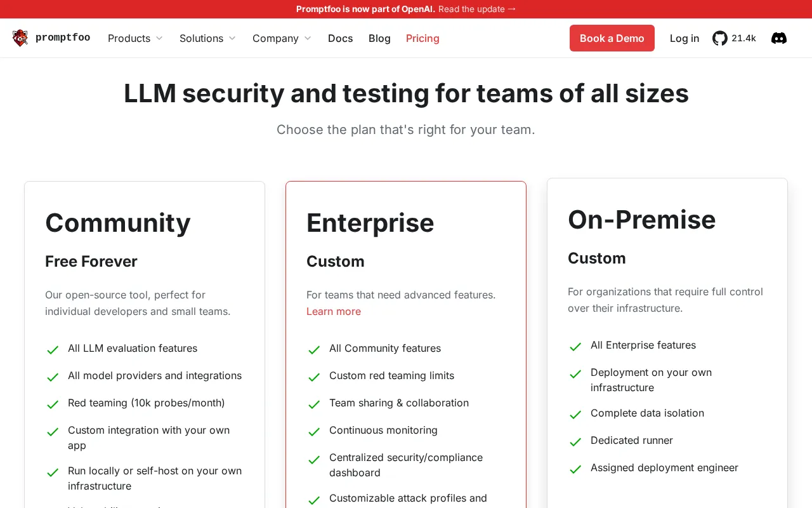Open the 21.4k GitHub stars count
Viewport: 812px width, 508px height.
coord(743,38)
